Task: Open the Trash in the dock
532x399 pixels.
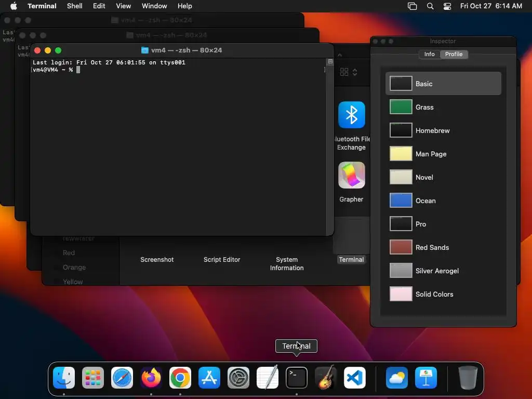Action: tap(468, 378)
